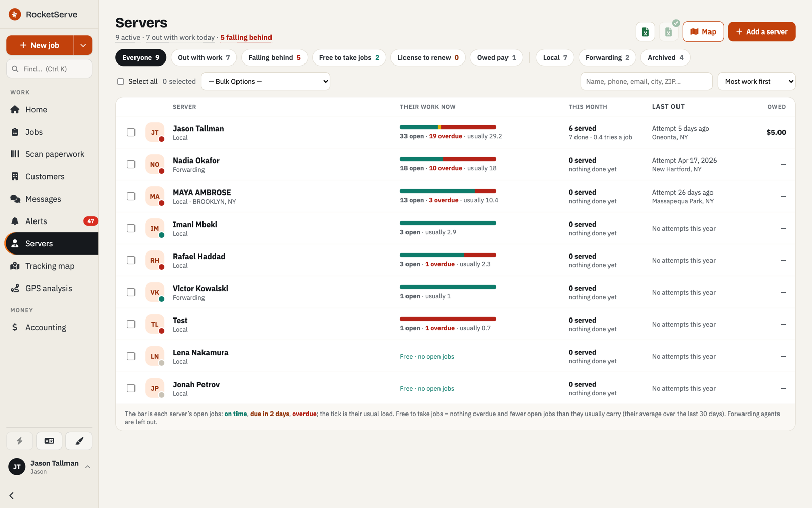This screenshot has width=812, height=508.
Task: Click the New job button
Action: pyautogui.click(x=40, y=45)
